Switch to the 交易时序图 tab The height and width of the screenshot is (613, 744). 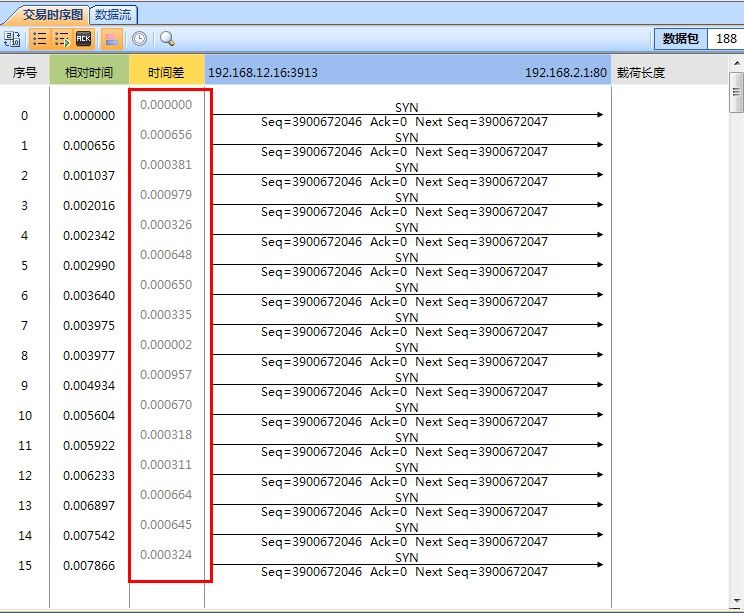tap(50, 15)
